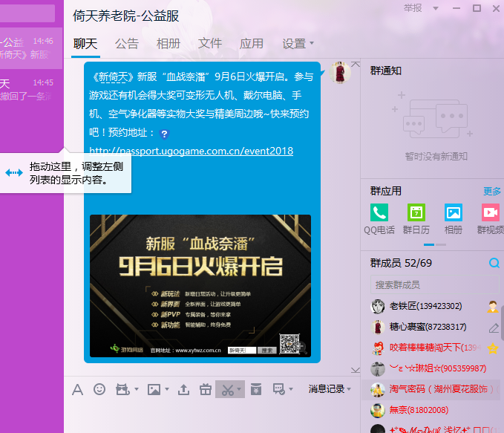Expand the 消息记录 dropdown arrow
The width and height of the screenshot is (504, 433).
pyautogui.click(x=349, y=389)
